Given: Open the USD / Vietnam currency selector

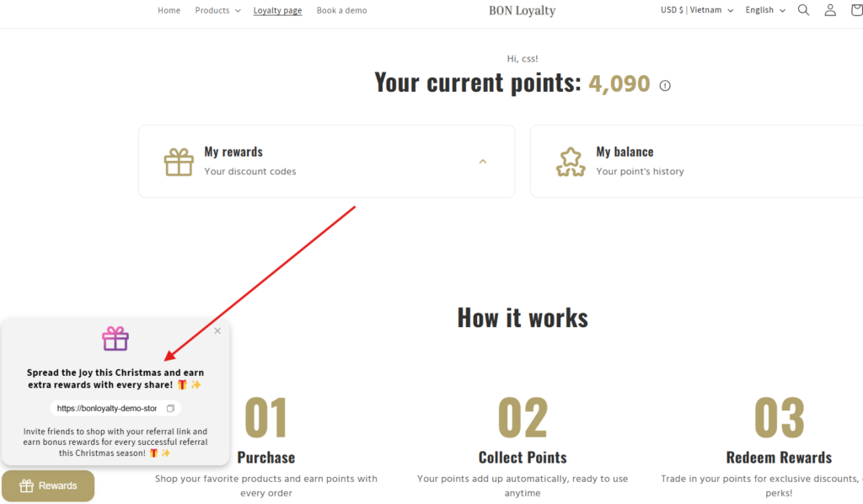Looking at the screenshot, I should [x=696, y=10].
